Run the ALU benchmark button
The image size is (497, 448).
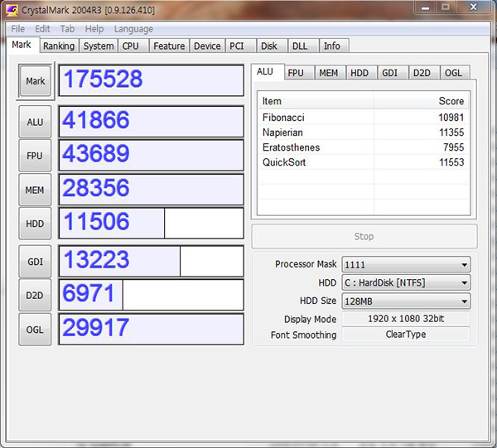coord(35,122)
